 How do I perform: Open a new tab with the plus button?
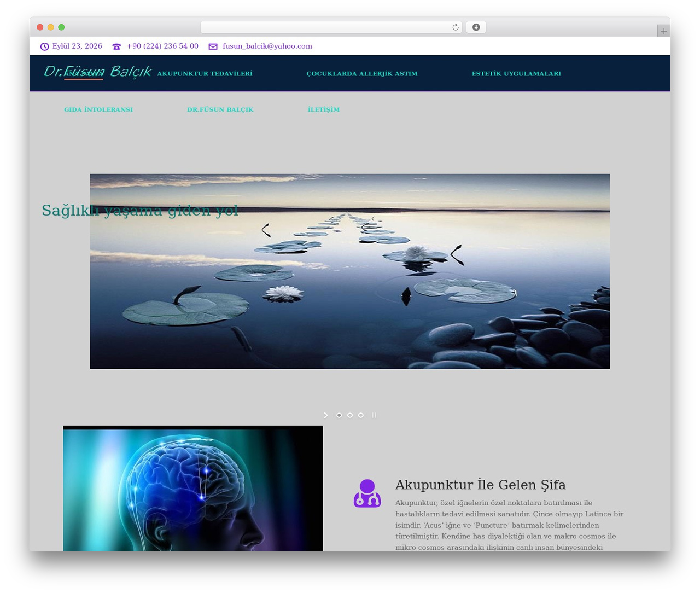point(663,31)
